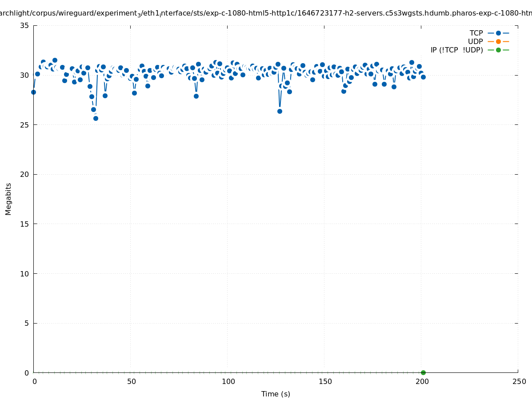Click the lowest TCP data point near 32 seconds

pyautogui.click(x=96, y=118)
